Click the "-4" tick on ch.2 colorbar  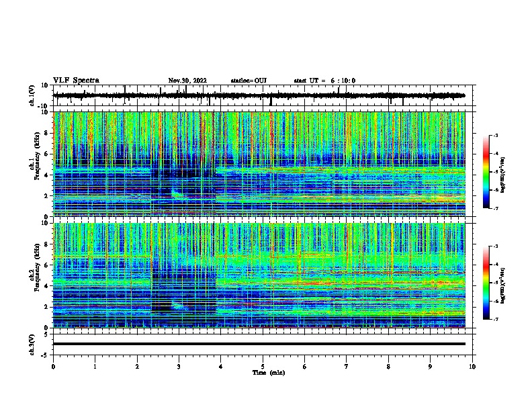click(496, 265)
